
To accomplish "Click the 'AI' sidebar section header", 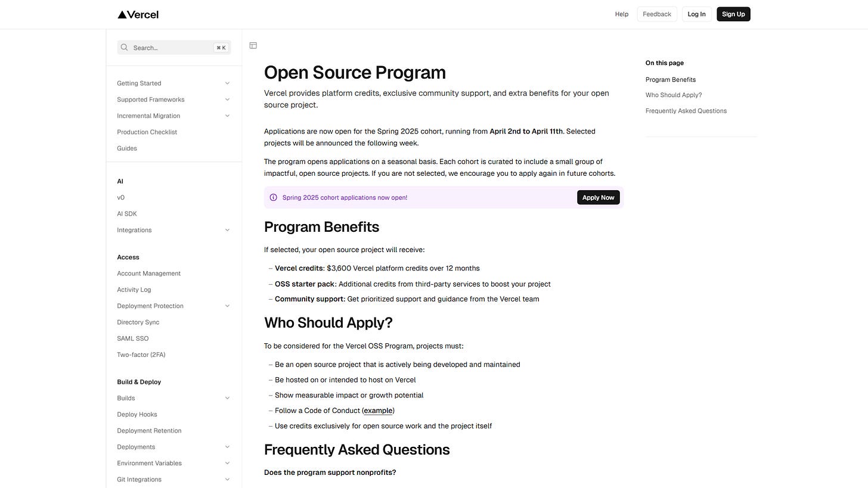I will (x=120, y=181).
